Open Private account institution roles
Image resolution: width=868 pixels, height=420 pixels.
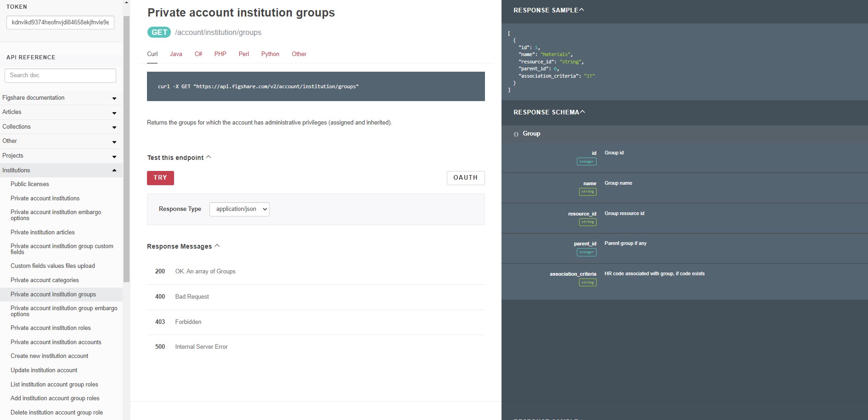(51, 328)
